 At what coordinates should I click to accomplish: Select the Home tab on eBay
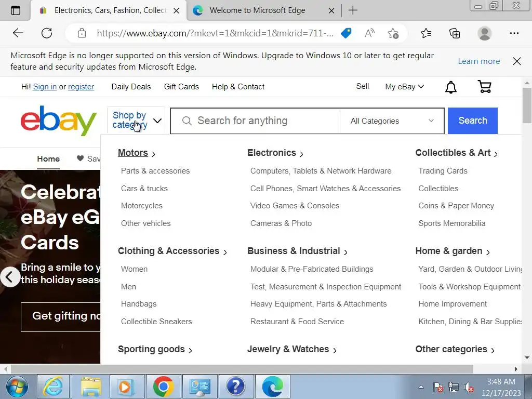[x=48, y=159]
